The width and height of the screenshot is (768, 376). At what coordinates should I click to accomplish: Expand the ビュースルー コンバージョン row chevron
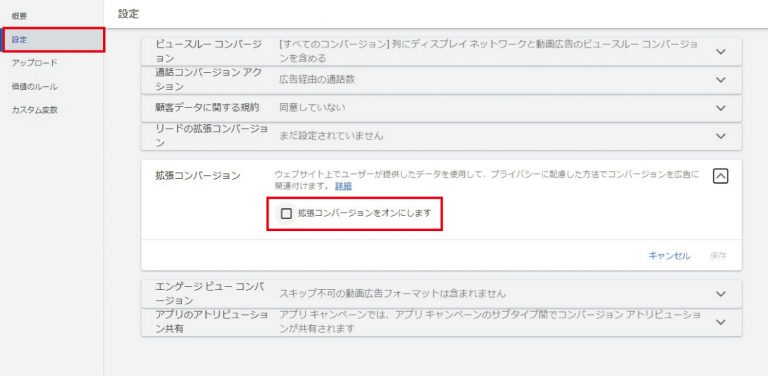pos(720,51)
